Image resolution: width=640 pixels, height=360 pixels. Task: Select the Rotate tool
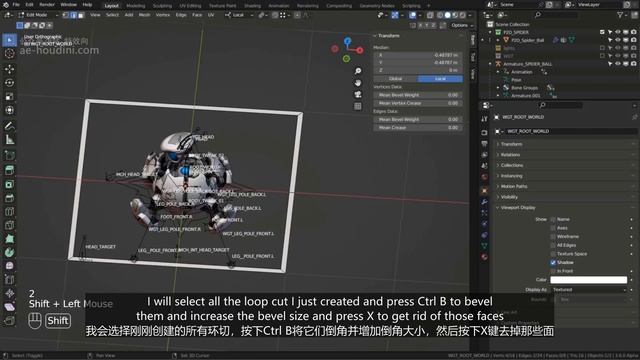tap(9, 83)
